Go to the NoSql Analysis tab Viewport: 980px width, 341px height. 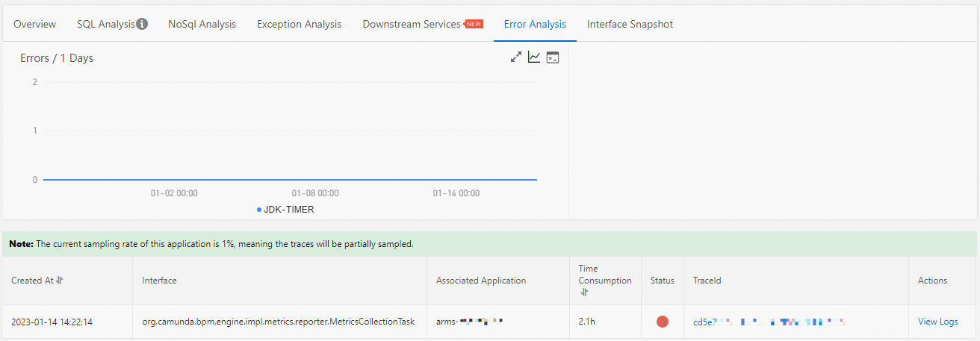coord(202,24)
